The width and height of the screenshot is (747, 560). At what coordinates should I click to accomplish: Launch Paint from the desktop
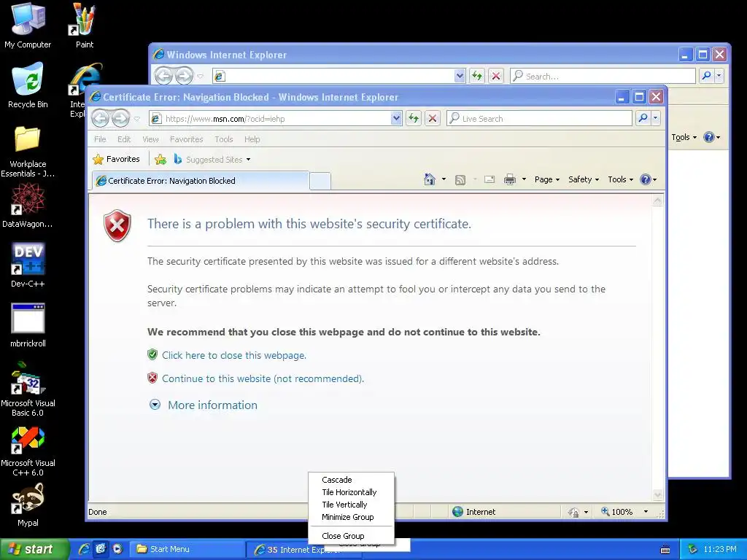click(x=85, y=25)
